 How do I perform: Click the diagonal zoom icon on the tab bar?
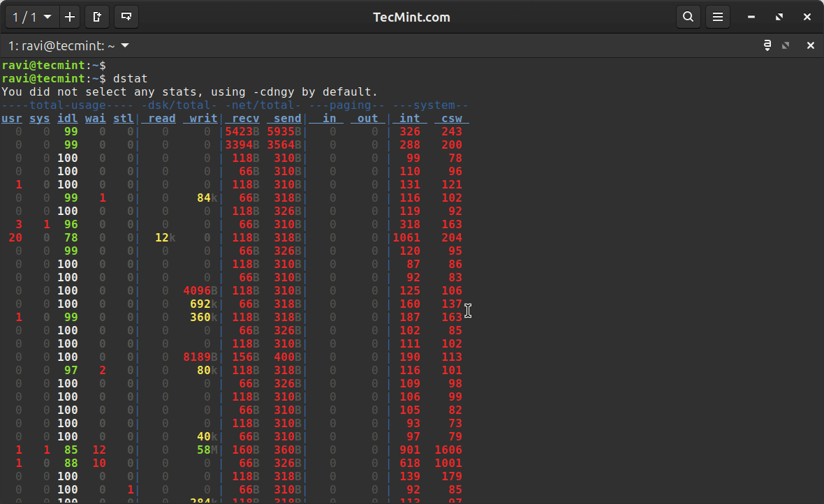(786, 45)
